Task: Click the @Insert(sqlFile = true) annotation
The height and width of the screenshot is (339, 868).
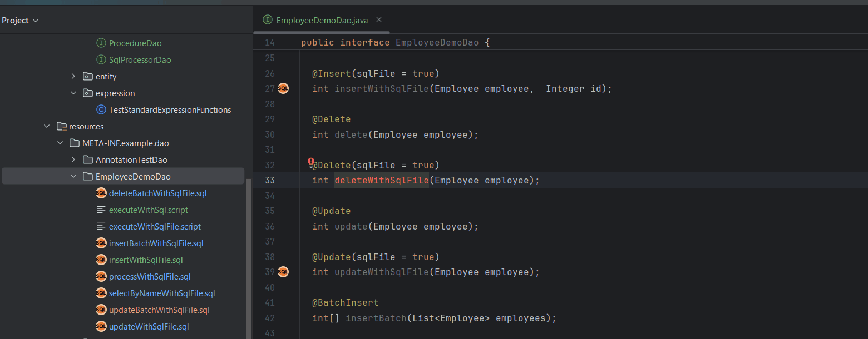Action: click(376, 73)
